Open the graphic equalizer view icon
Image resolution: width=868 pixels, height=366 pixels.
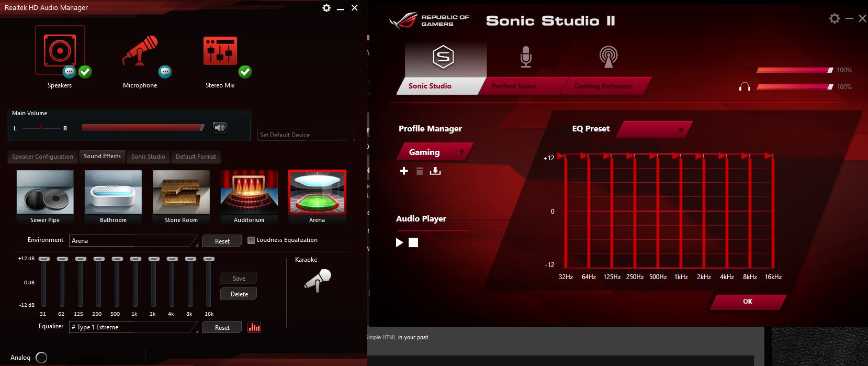pyautogui.click(x=254, y=327)
